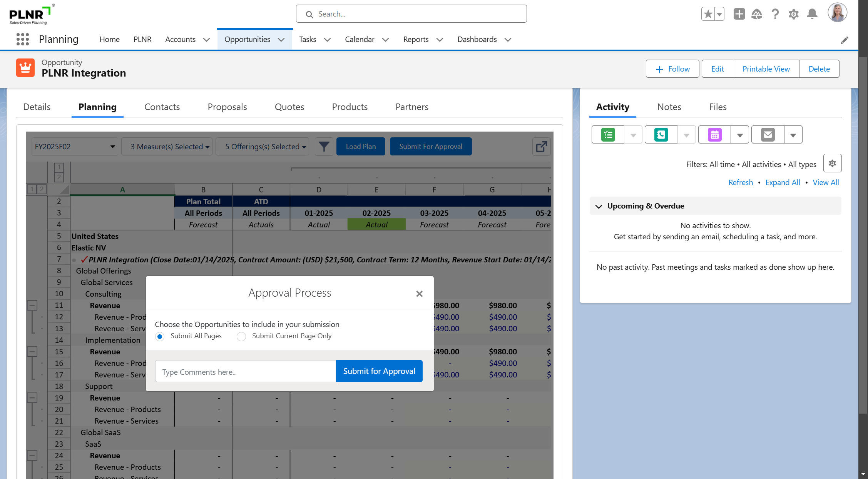Open the App Launcher grid icon

click(x=23, y=39)
